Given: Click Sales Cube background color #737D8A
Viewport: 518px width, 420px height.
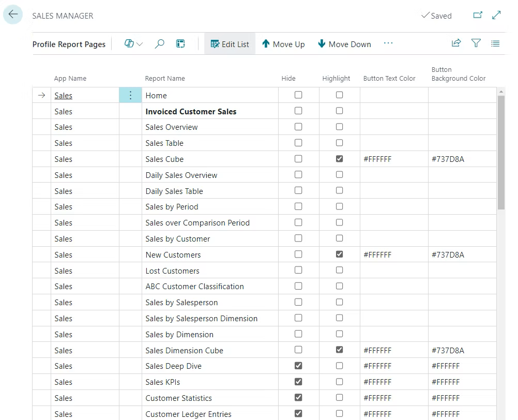Looking at the screenshot, I should 448,159.
